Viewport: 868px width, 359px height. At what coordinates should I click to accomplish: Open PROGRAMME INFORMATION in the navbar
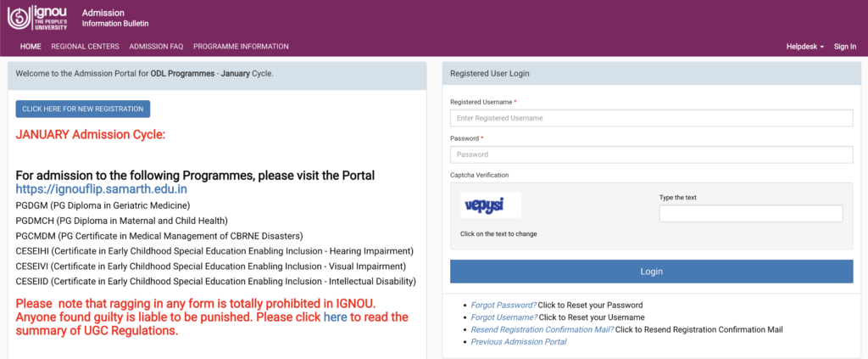241,47
